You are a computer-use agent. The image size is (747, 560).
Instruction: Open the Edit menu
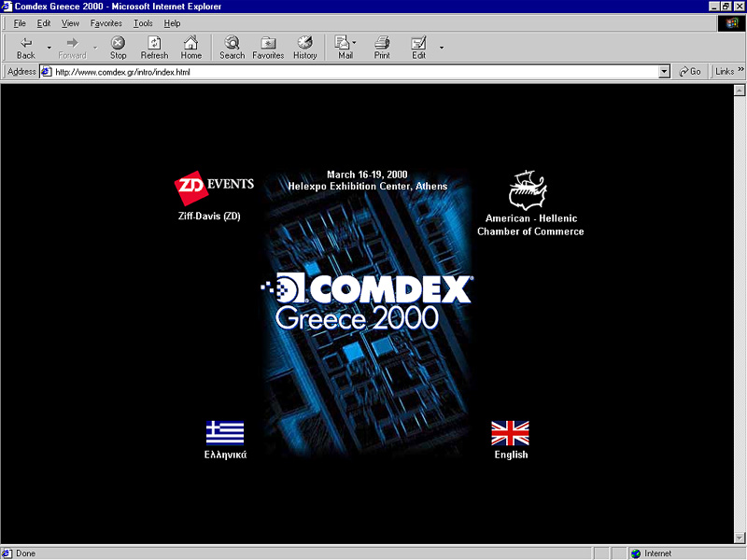click(x=44, y=23)
